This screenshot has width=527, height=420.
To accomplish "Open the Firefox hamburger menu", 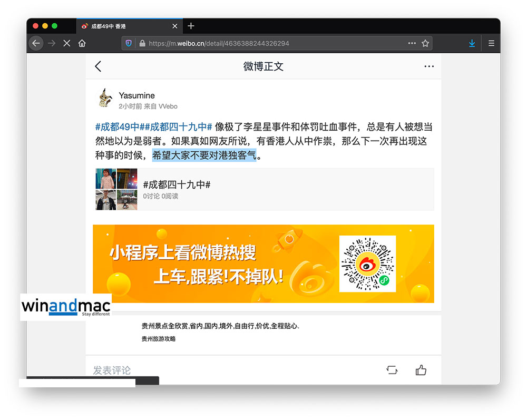I will [491, 43].
